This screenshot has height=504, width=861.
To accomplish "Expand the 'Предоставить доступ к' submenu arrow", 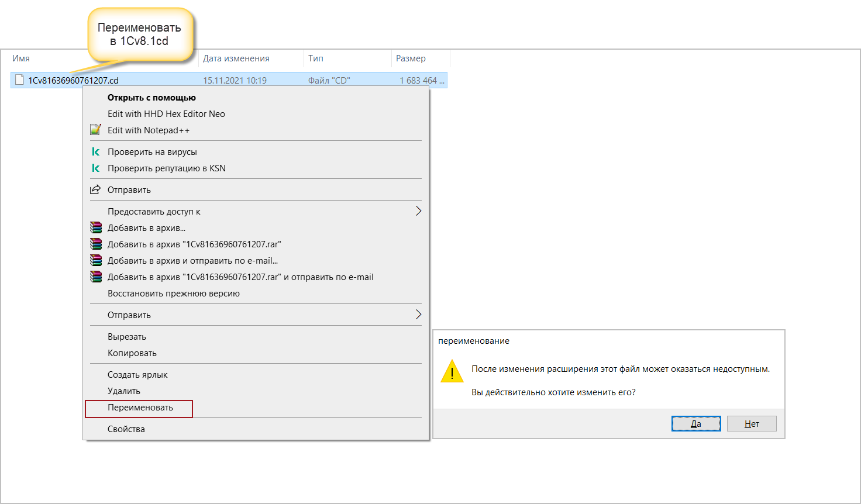I will (418, 211).
